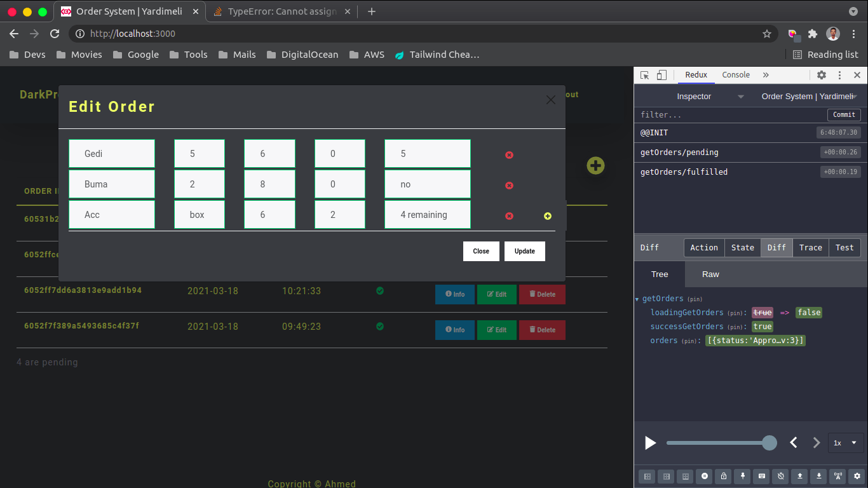The width and height of the screenshot is (868, 488).
Task: Add a new item row after Acc
Action: point(548,216)
